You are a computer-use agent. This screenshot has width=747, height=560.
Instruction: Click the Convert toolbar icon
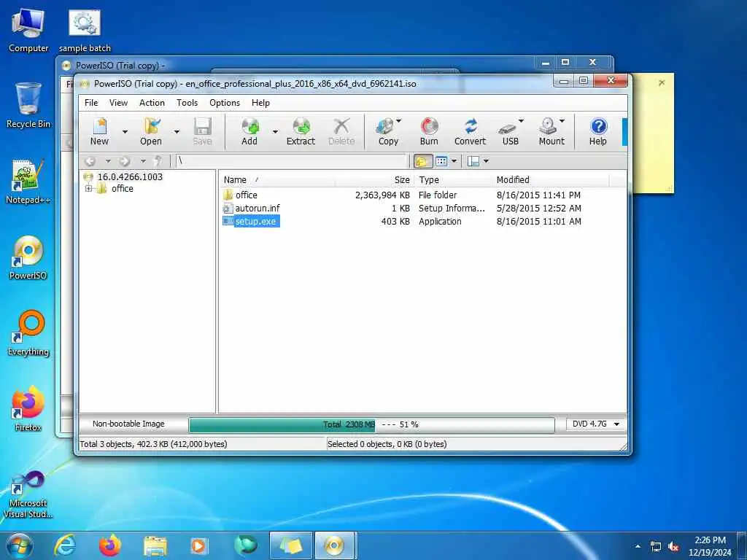(470, 131)
